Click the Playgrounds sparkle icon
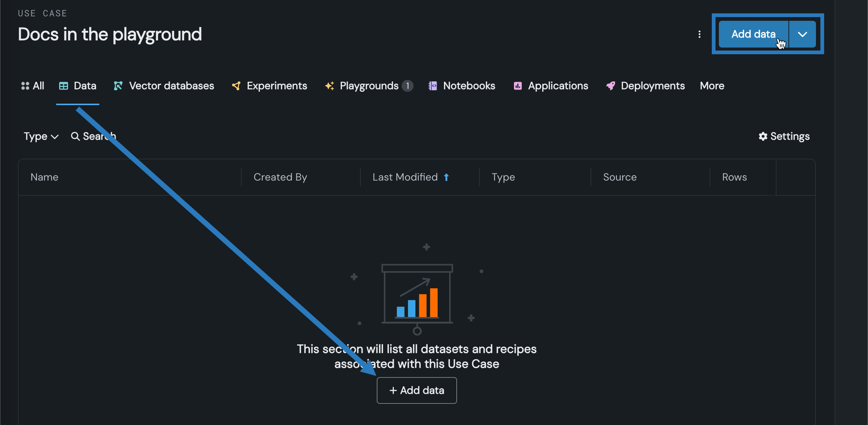The image size is (868, 425). 329,86
